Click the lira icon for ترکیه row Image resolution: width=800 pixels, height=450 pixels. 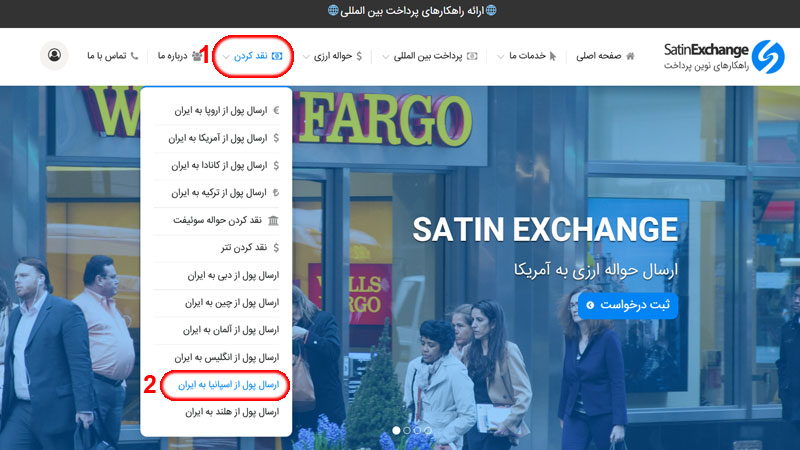coord(276,192)
